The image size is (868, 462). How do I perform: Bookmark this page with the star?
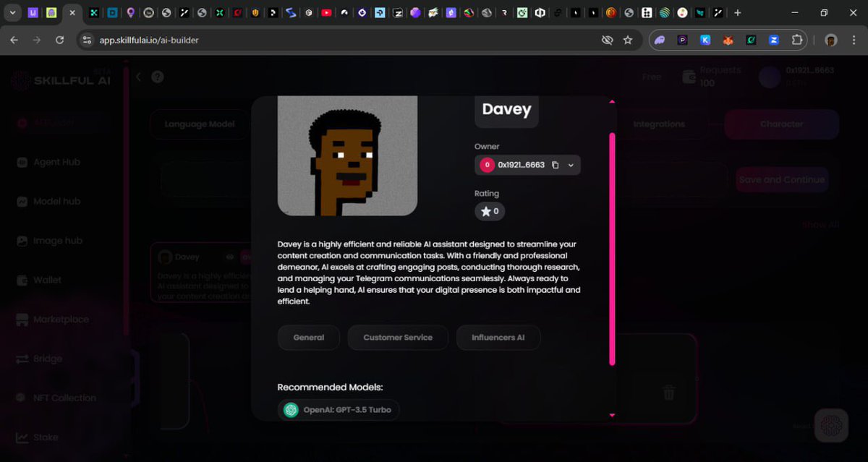628,40
